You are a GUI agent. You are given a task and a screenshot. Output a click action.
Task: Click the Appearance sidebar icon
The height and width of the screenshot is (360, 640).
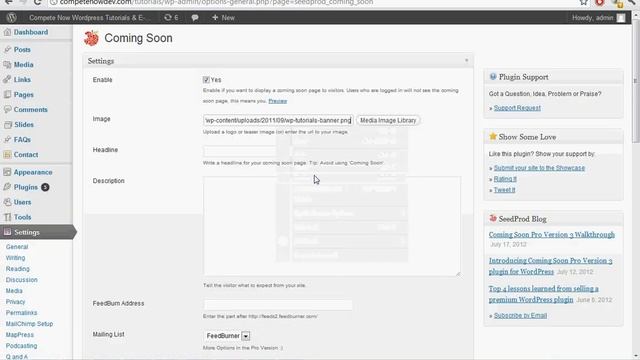point(7,172)
